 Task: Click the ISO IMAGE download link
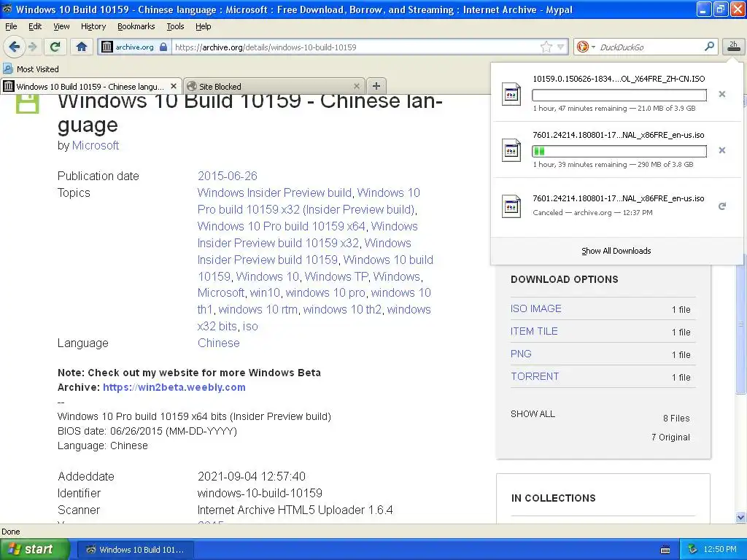535,308
